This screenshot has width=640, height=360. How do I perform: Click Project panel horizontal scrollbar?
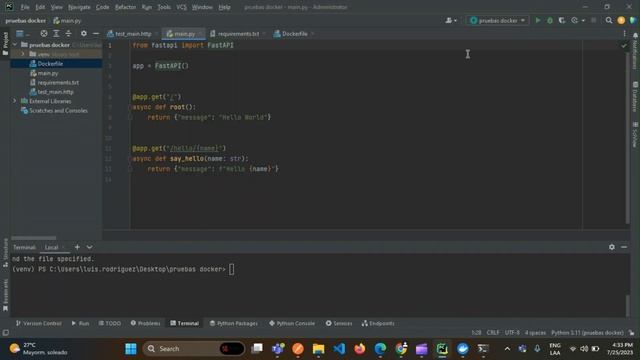coord(33,238)
